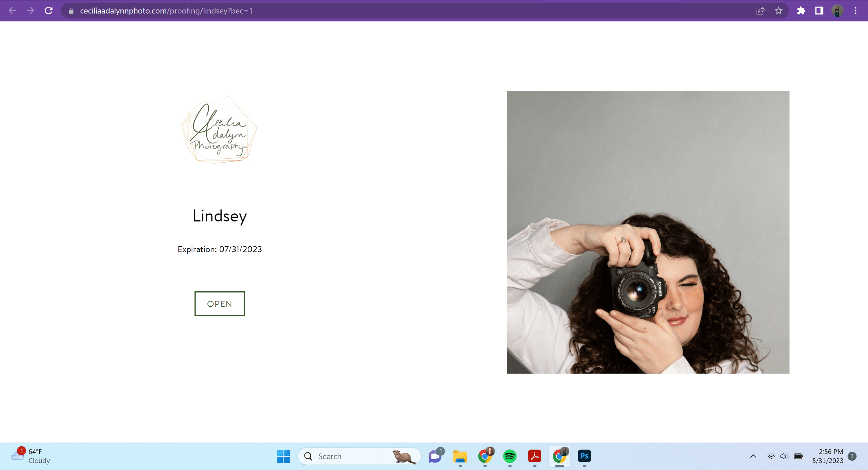Toggle Wi-Fi via the network tray icon

coord(771,456)
